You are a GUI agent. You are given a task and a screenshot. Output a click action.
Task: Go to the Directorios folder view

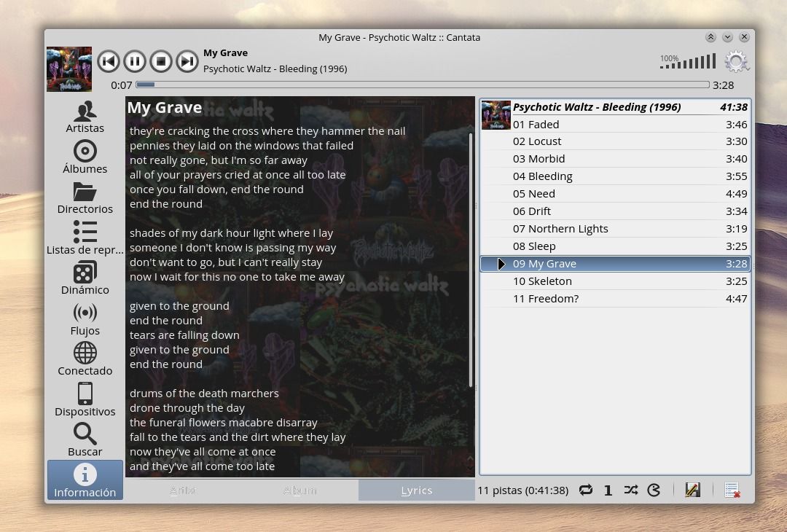tap(85, 198)
